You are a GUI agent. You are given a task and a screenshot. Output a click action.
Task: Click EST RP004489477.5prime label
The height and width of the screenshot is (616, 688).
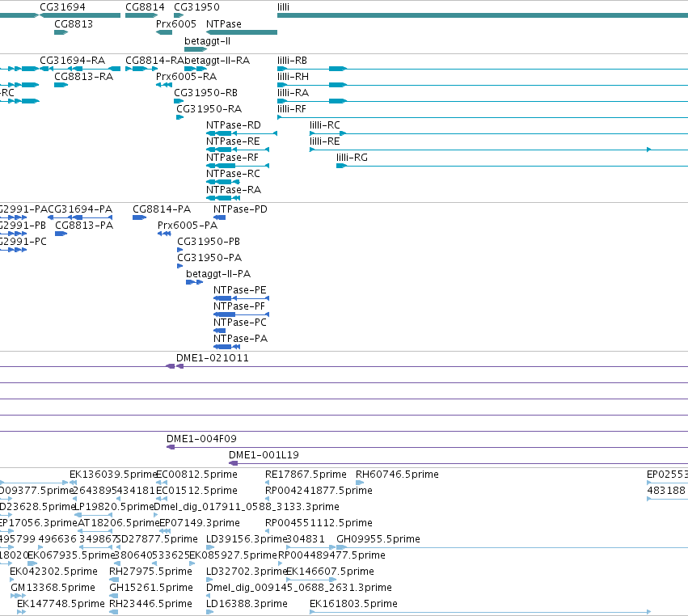tap(331, 555)
